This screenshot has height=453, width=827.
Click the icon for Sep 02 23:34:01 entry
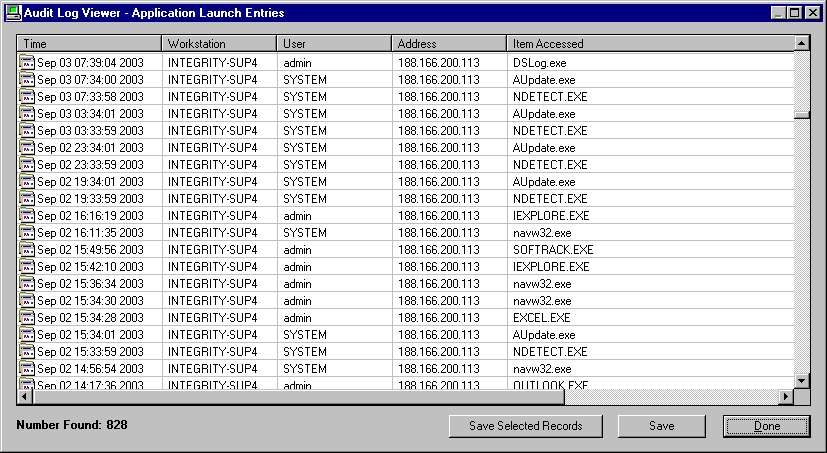pyautogui.click(x=27, y=147)
